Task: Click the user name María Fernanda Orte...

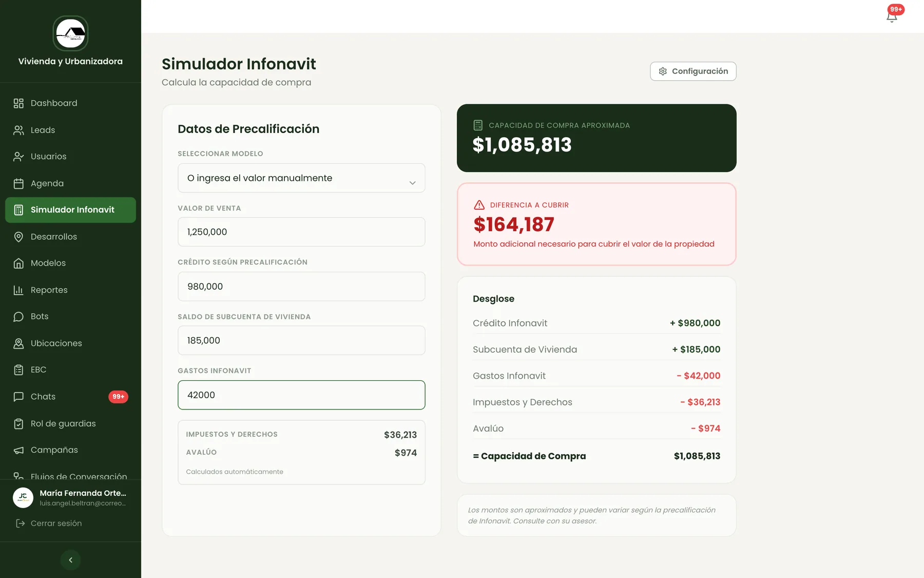Action: tap(83, 493)
